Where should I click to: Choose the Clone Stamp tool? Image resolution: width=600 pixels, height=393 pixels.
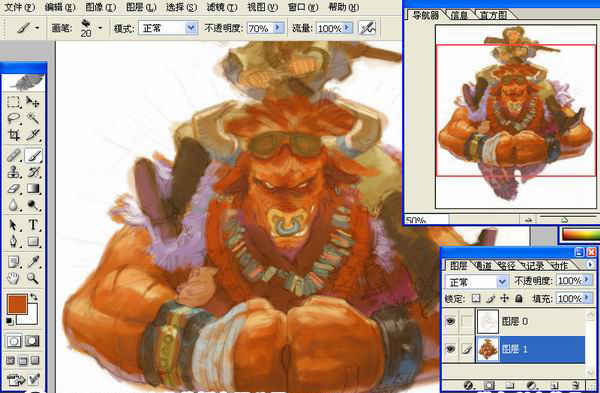14,171
